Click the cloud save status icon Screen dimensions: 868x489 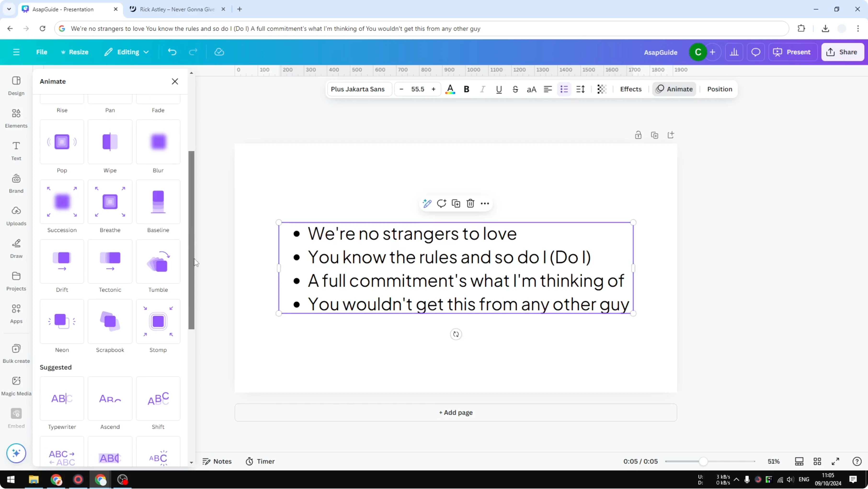219,52
